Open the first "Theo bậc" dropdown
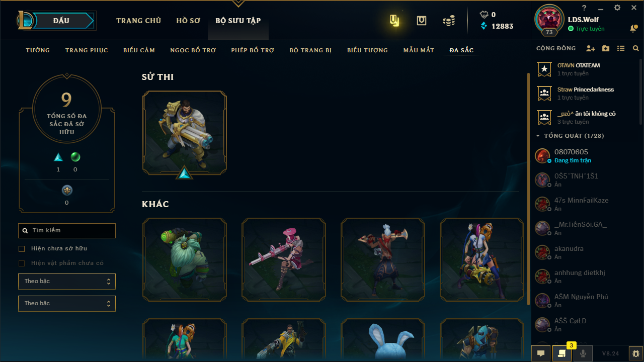Screen dimensions: 644x362 point(67,282)
